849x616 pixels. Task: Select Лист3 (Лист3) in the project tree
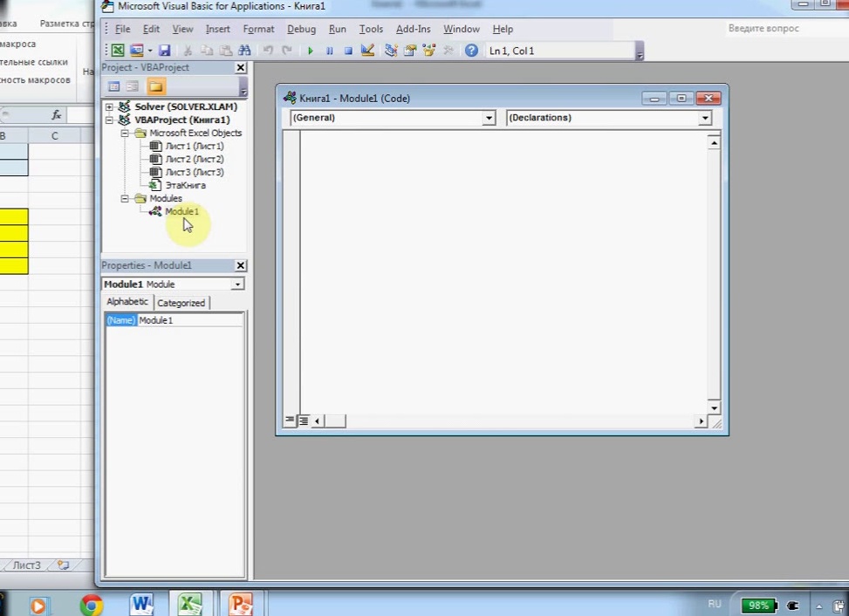(x=195, y=172)
